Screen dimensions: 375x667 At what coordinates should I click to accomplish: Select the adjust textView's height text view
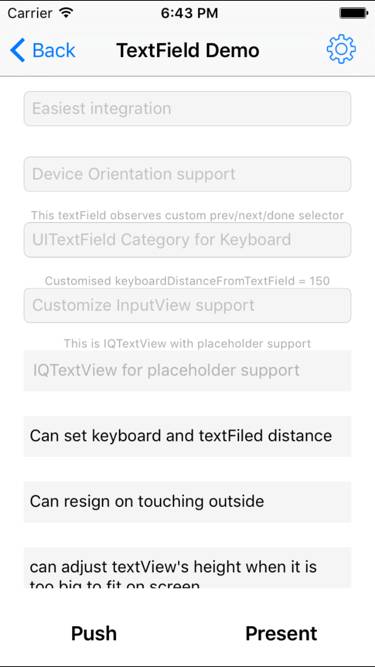click(x=188, y=567)
